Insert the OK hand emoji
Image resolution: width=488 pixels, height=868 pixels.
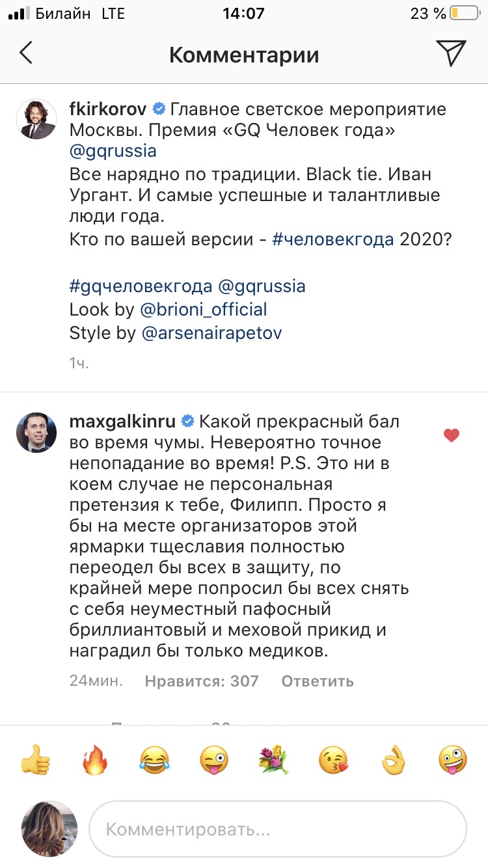[x=394, y=759]
